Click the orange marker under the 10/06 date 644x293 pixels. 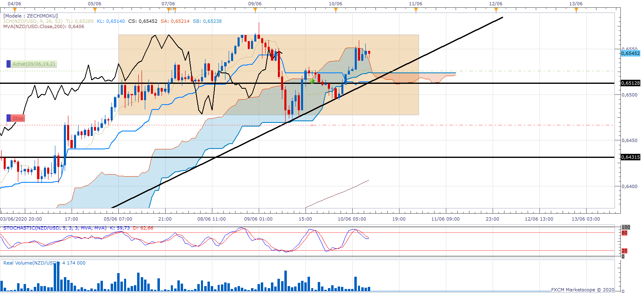coord(336,10)
